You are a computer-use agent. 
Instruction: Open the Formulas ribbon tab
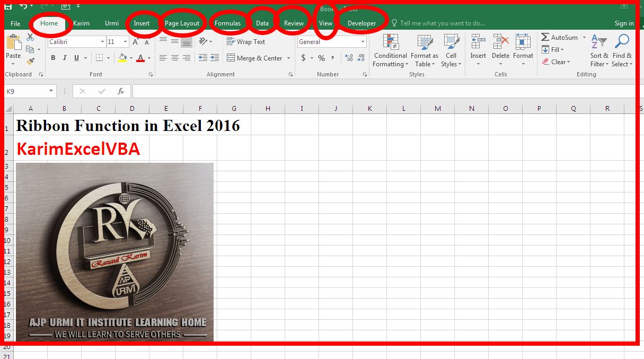tap(228, 23)
